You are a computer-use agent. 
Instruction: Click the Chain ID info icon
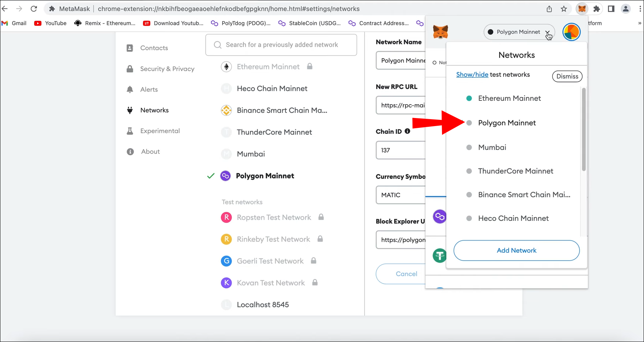(407, 131)
